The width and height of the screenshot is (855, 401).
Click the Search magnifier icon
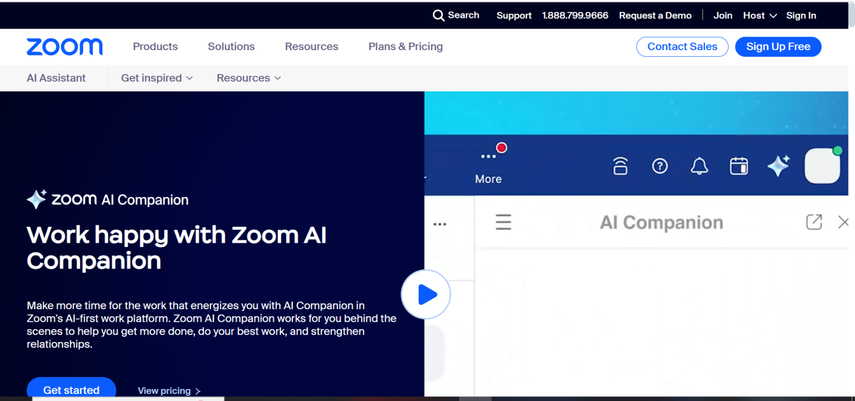click(438, 15)
